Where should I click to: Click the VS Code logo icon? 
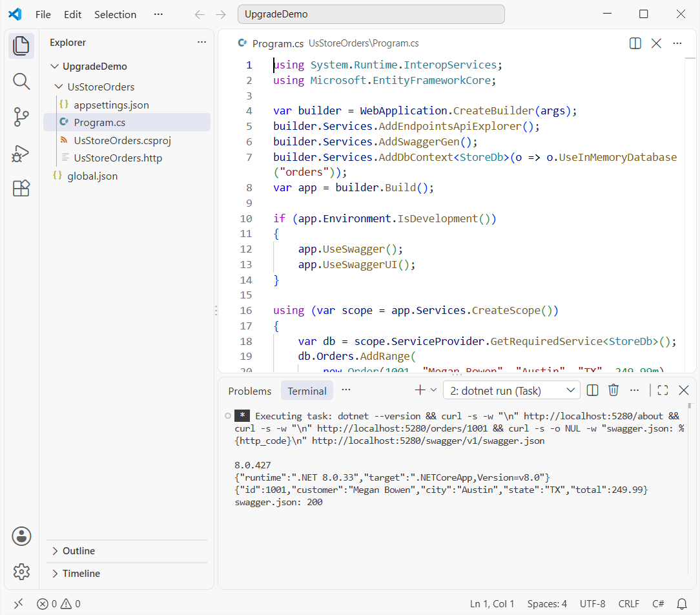pos(15,14)
